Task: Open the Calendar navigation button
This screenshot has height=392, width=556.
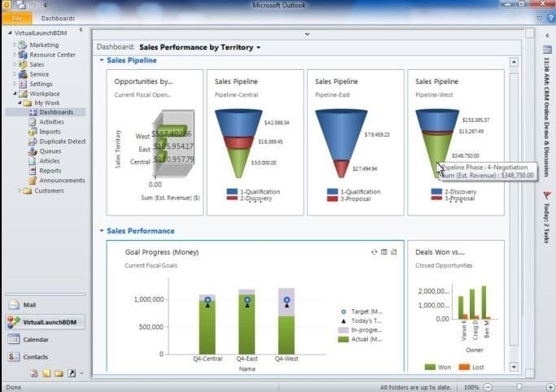Action: [35, 340]
